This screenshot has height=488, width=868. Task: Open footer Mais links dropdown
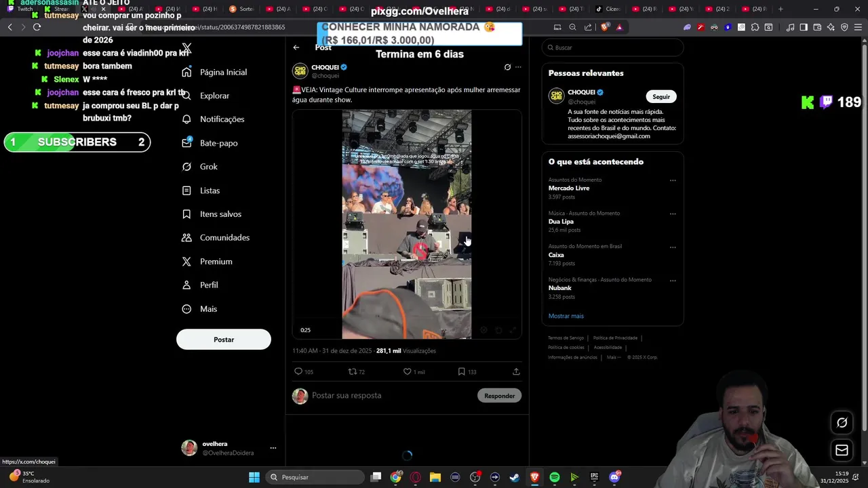[x=613, y=357]
